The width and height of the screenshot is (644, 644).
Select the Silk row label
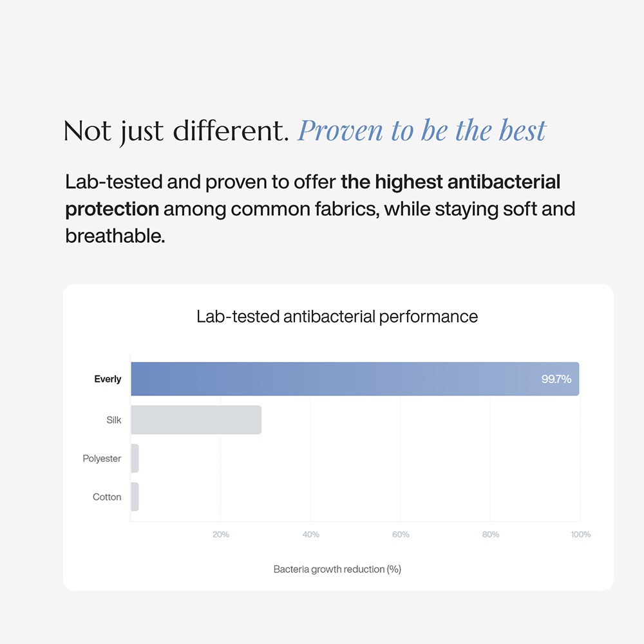click(x=114, y=420)
